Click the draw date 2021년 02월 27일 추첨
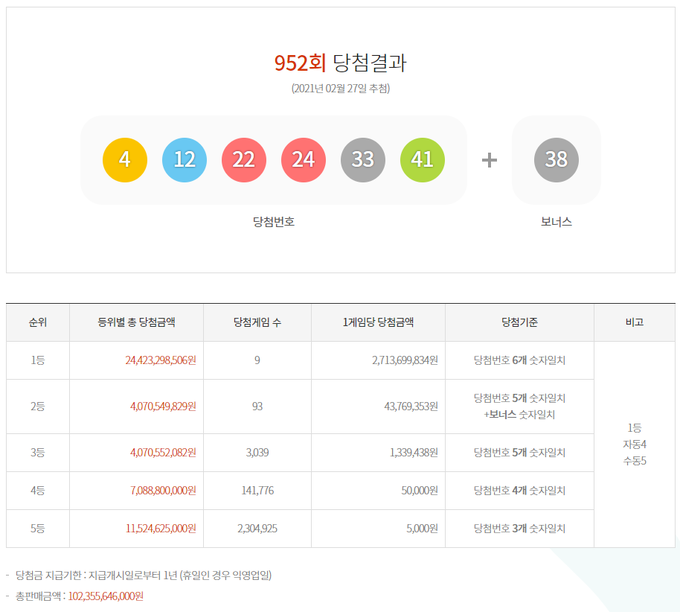The height and width of the screenshot is (612, 680). (340, 88)
